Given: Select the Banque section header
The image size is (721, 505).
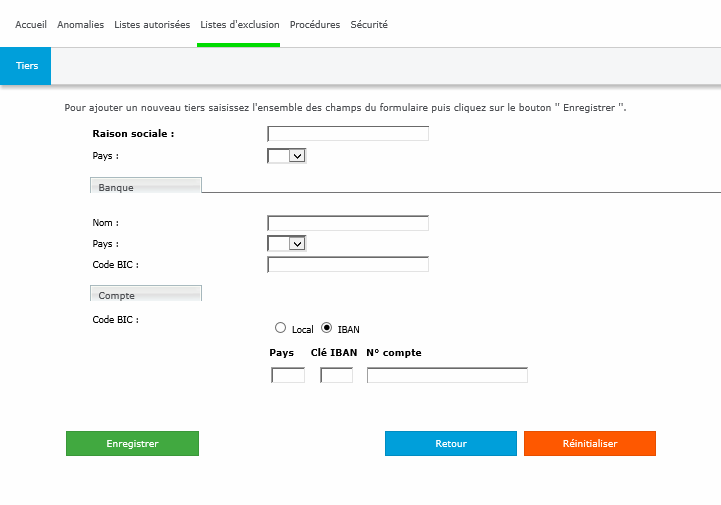Looking at the screenshot, I should coord(146,187).
